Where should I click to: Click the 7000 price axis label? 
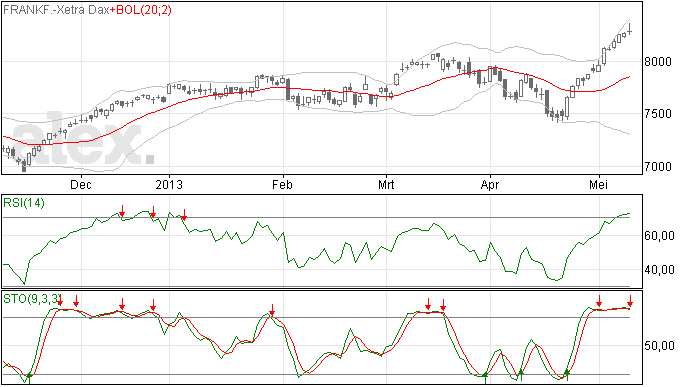click(x=658, y=167)
